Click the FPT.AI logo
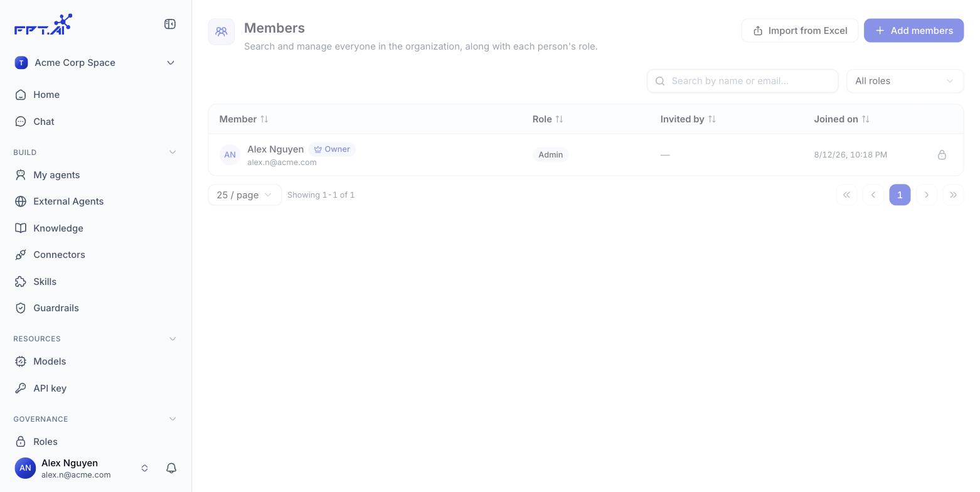980x492 pixels. (x=43, y=24)
